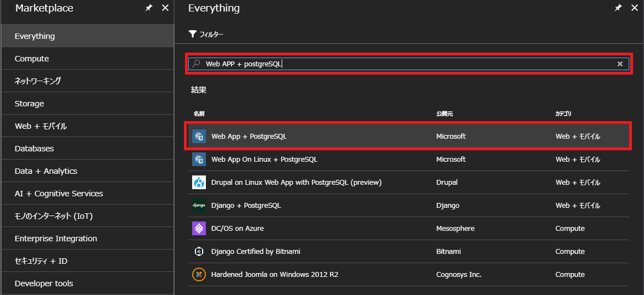
Task: Click the DC/OS on Azure icon
Action: 199,228
